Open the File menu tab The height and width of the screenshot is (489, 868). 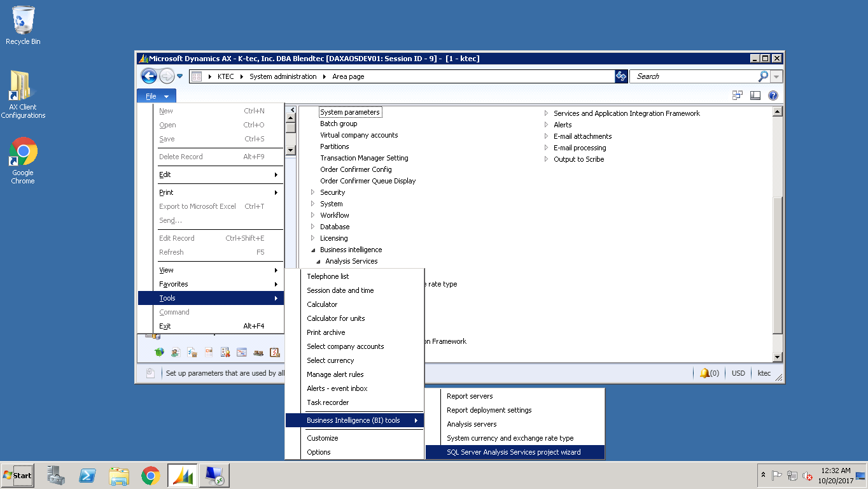pos(157,96)
